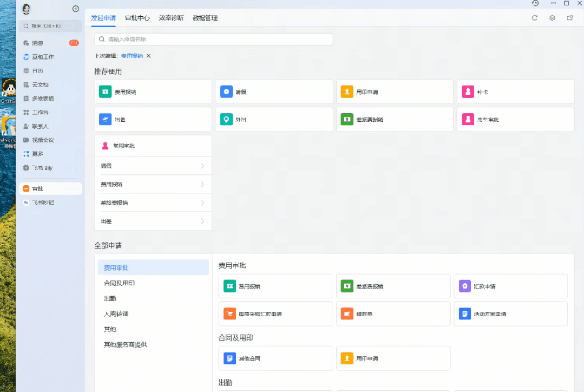
Task: Open 汇款申请 purple icon card
Action: tap(510, 286)
